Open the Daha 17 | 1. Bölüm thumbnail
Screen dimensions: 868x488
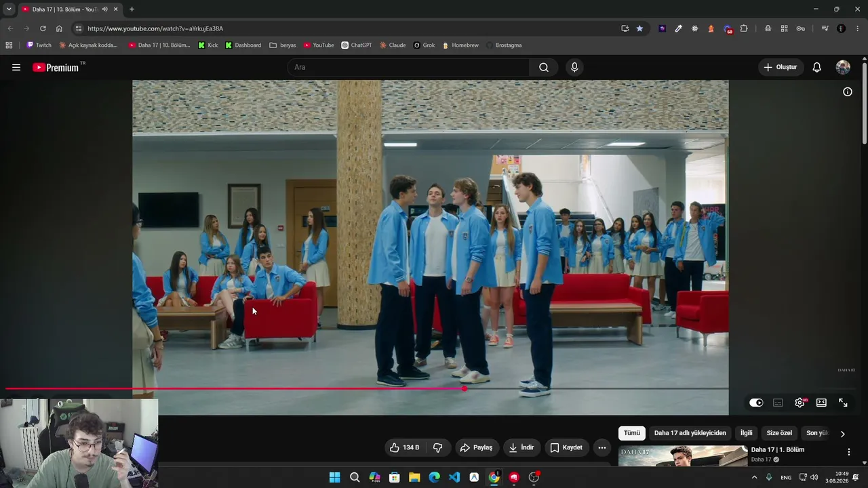click(683, 455)
